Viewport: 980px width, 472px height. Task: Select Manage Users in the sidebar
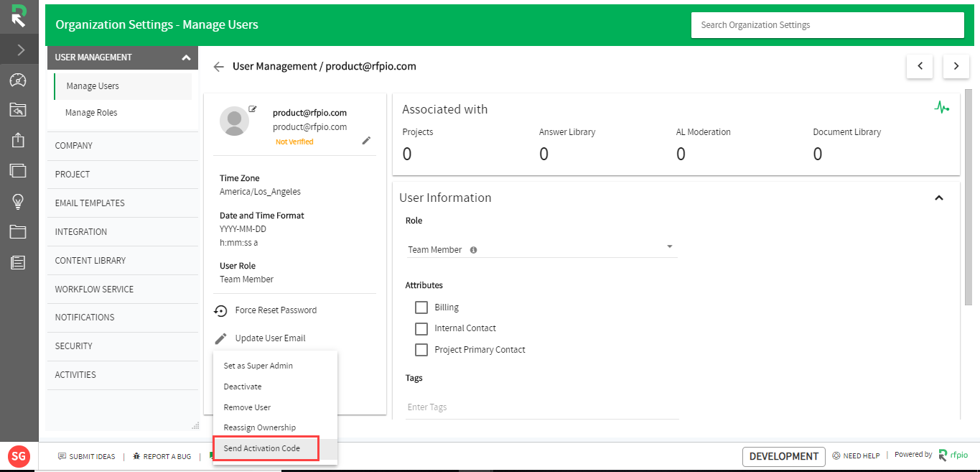click(123, 86)
